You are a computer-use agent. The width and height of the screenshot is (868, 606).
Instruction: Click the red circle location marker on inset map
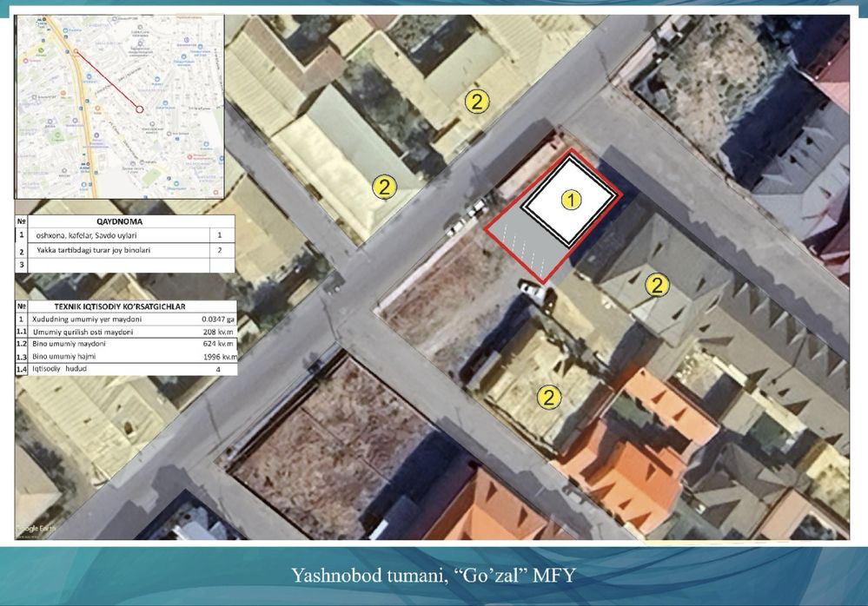140,109
